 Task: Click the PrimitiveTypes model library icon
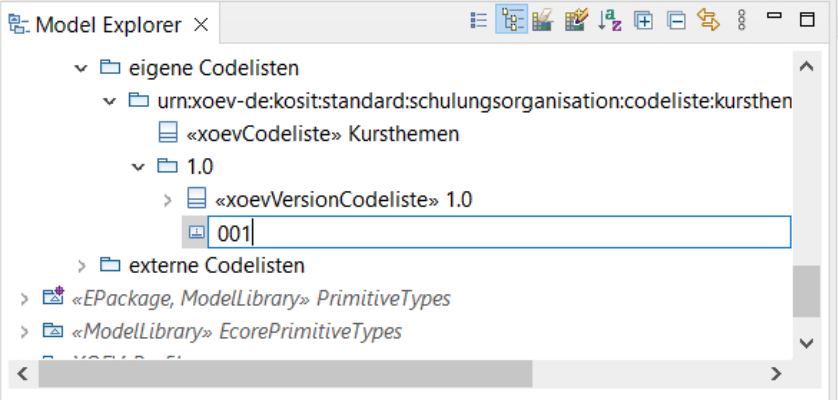tap(53, 296)
